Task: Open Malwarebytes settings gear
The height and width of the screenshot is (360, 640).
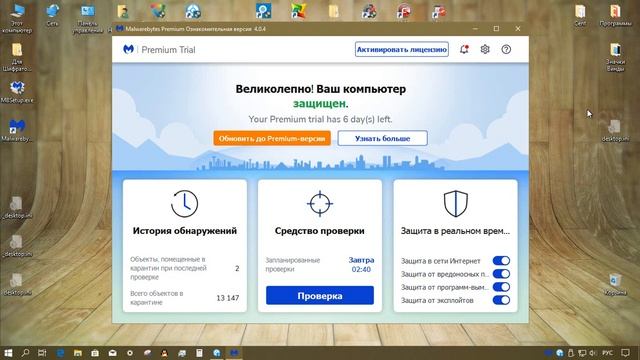Action: coord(485,49)
